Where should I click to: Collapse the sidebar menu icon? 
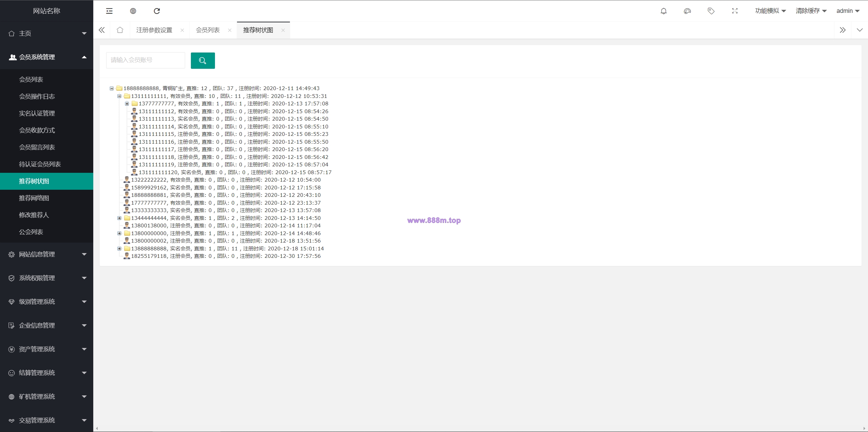[x=109, y=11]
